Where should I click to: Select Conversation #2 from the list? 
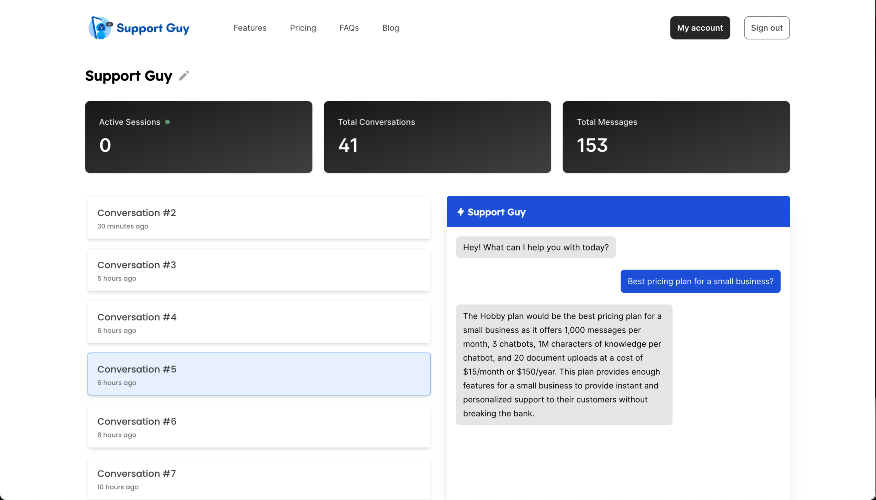(258, 218)
